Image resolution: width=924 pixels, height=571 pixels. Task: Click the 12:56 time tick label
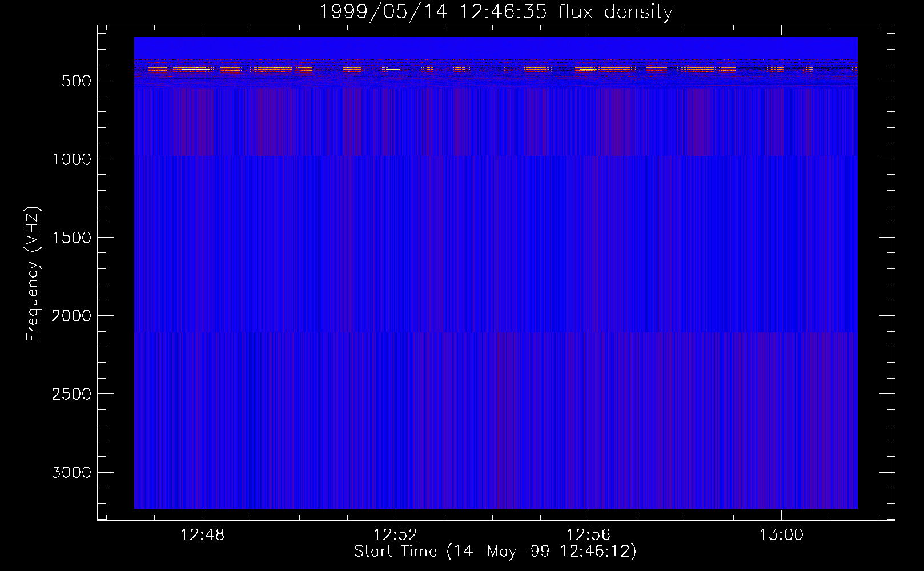pyautogui.click(x=589, y=535)
